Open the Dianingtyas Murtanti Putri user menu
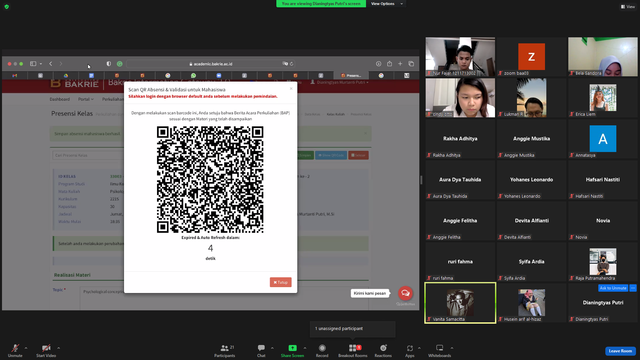 click(x=339, y=82)
